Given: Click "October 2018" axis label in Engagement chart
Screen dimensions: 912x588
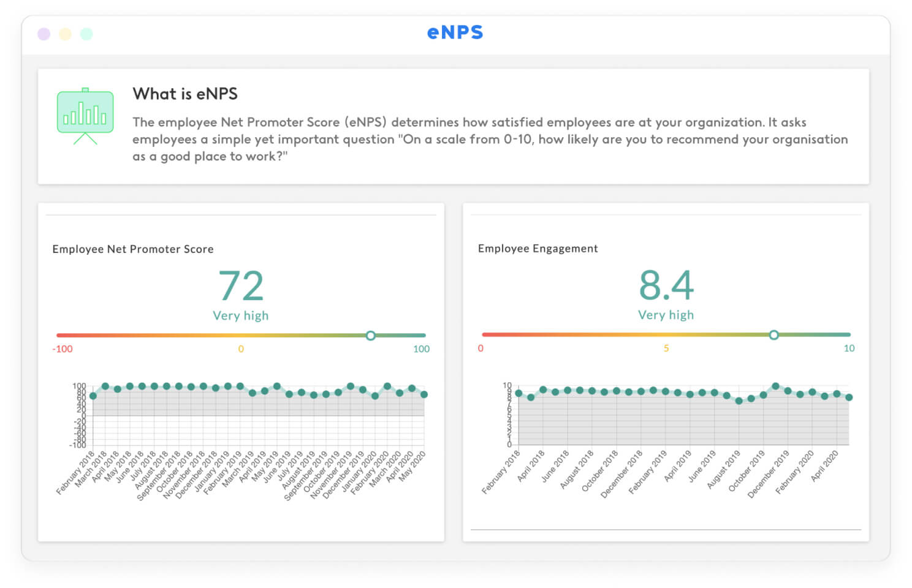Looking at the screenshot, I should (x=599, y=471).
